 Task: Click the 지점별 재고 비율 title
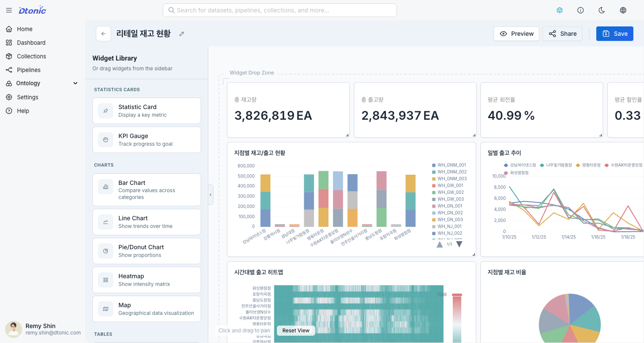(x=507, y=272)
